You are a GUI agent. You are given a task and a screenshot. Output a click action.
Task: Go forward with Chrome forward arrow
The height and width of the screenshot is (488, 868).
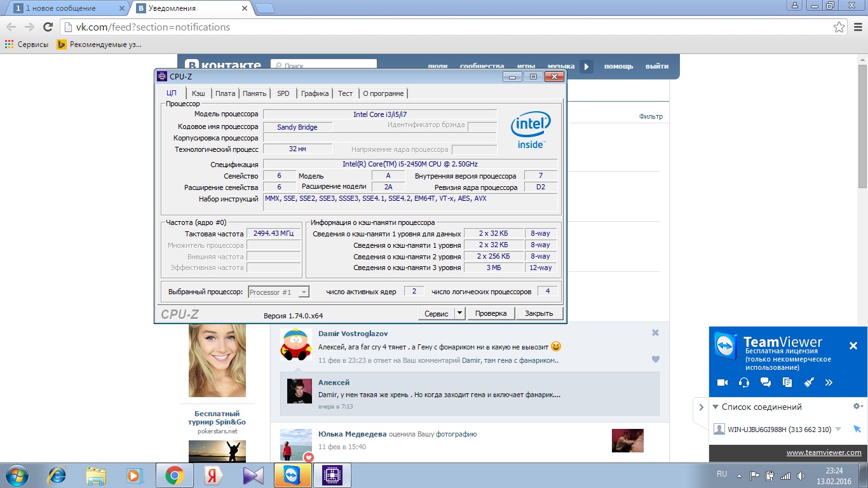coord(29,27)
